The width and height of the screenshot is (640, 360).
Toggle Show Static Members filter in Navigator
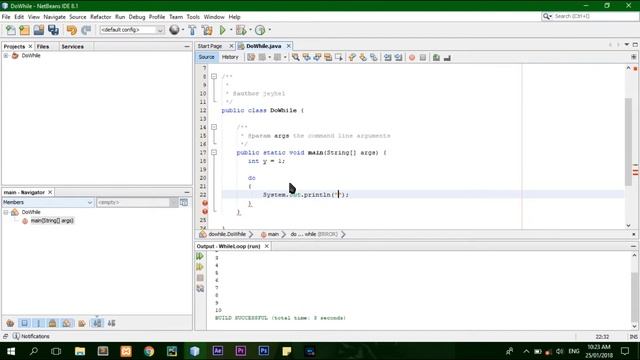[38, 323]
